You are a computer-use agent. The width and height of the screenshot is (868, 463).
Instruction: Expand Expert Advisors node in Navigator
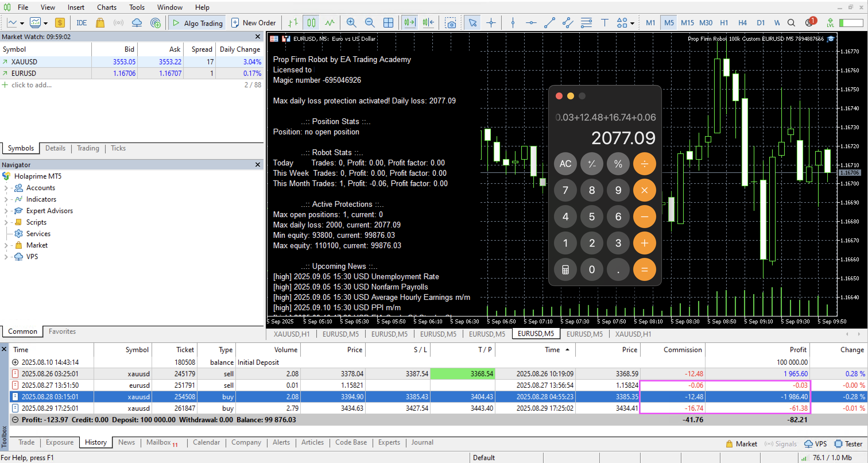[6, 211]
